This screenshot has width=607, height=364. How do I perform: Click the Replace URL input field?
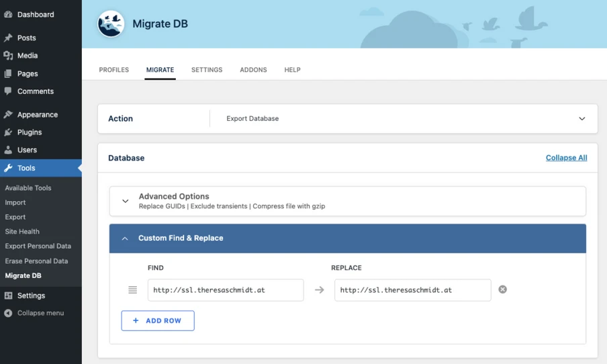pos(412,290)
